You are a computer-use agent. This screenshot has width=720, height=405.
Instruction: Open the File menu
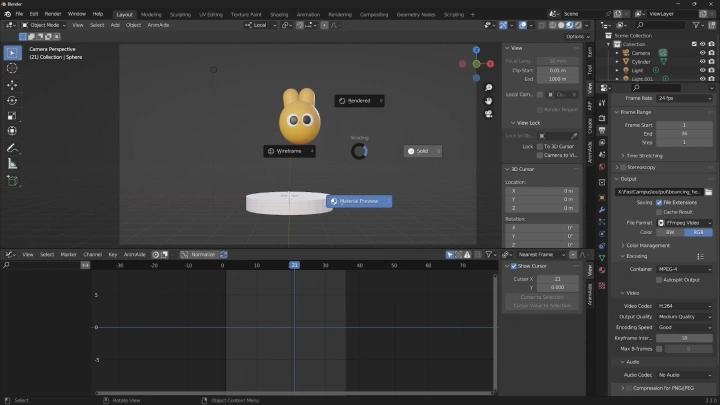(19, 14)
